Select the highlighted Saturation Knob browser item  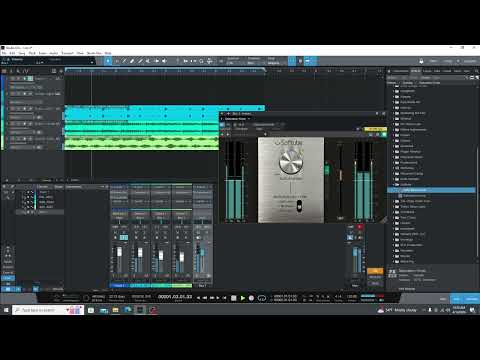click(x=432, y=190)
